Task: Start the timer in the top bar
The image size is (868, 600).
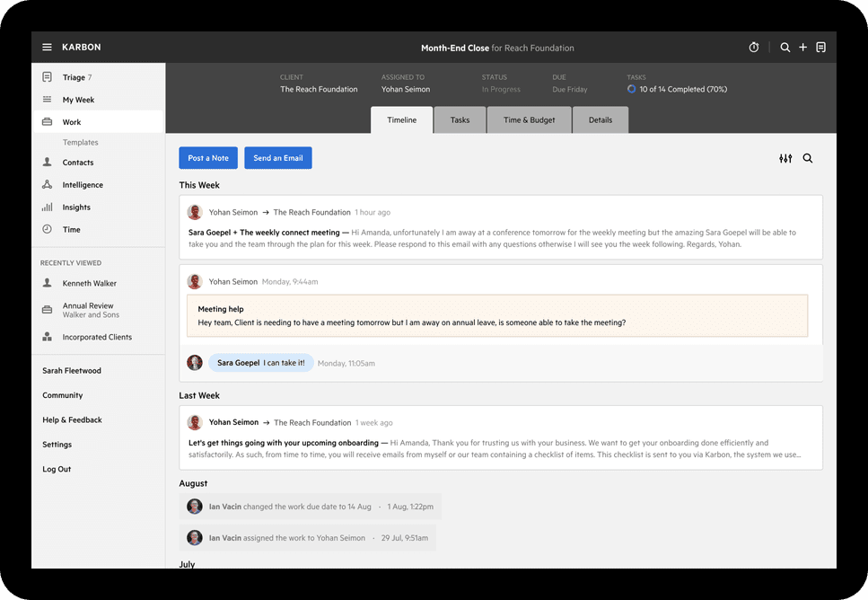Action: [754, 47]
